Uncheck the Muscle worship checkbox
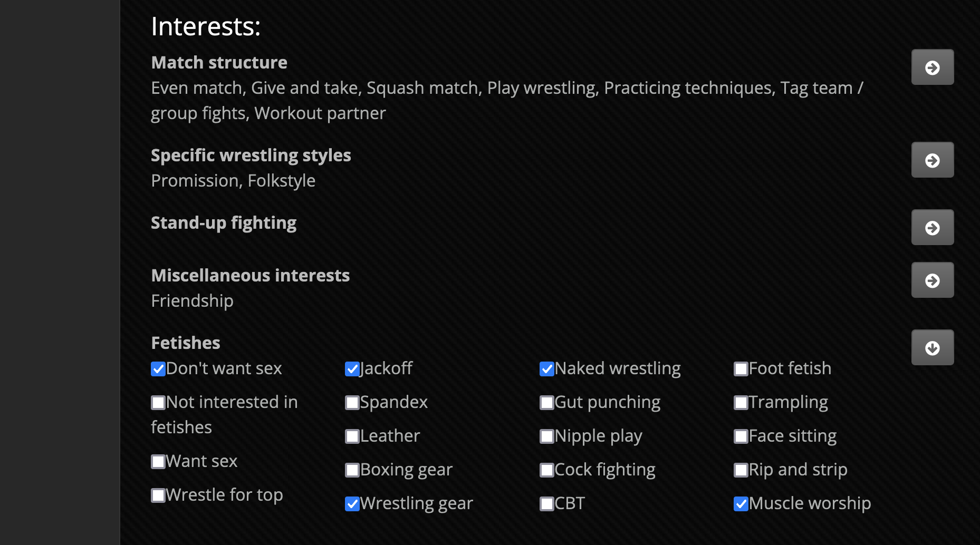Screen dimensions: 980x545 741,504
